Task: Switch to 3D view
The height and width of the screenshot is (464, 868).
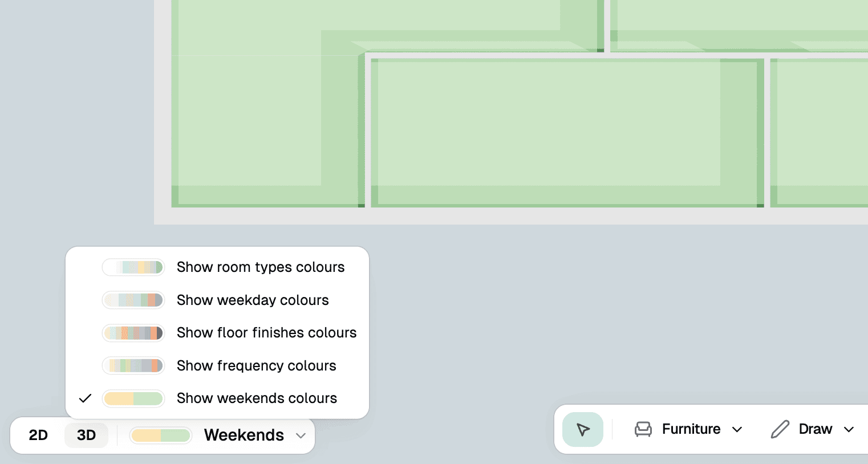Action: [86, 435]
